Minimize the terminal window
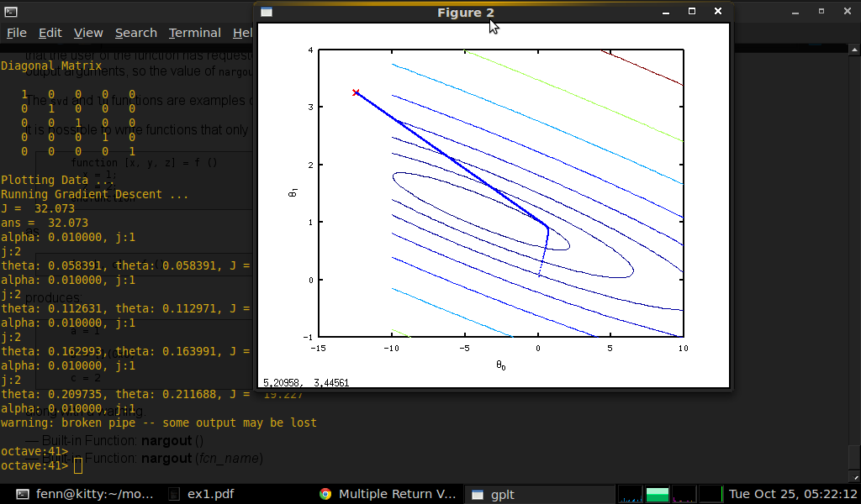This screenshot has height=504, width=861. 795,12
